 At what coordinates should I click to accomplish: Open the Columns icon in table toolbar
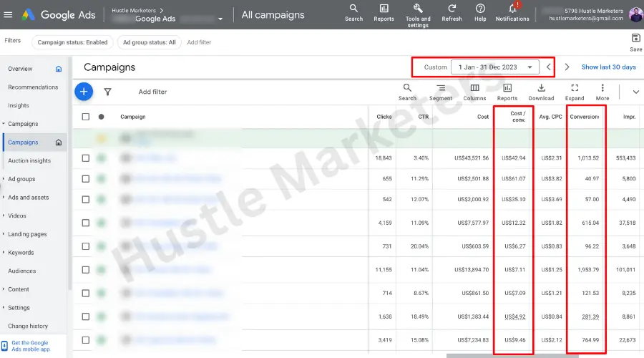point(474,88)
